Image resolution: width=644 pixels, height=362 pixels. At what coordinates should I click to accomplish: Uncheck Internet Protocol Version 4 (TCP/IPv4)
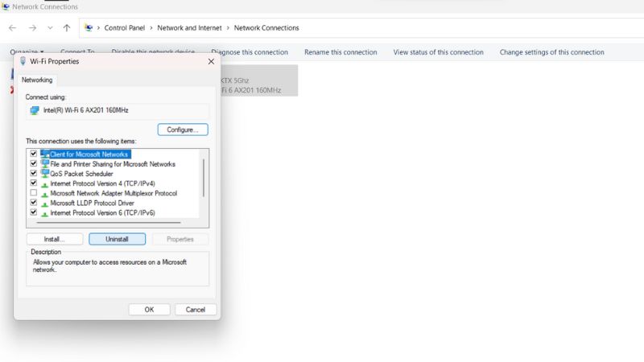point(33,183)
